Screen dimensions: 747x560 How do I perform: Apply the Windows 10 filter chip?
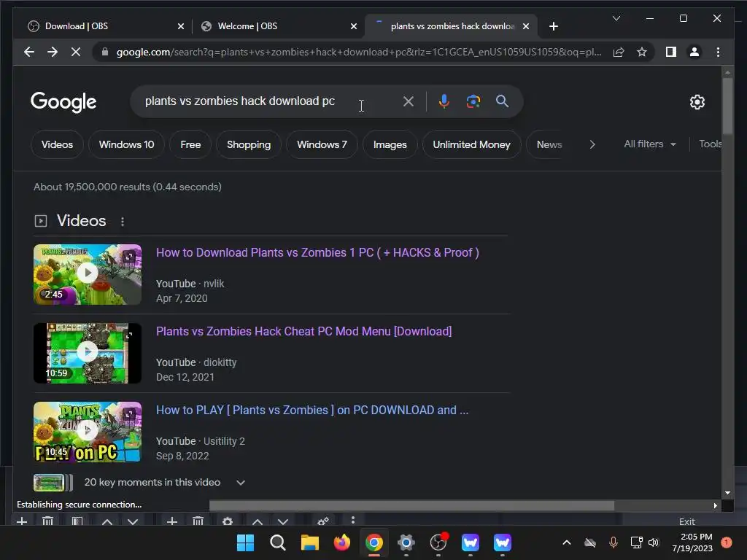tap(126, 144)
